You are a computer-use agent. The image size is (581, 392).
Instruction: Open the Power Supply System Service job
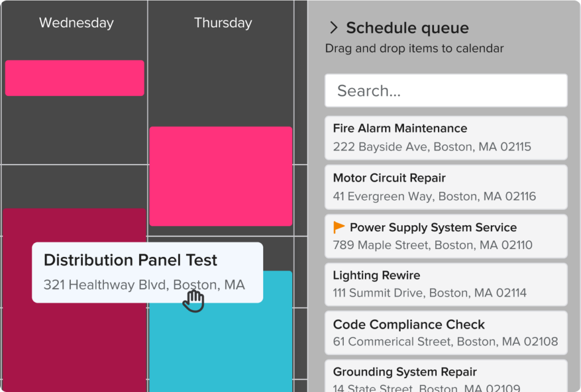(x=445, y=235)
